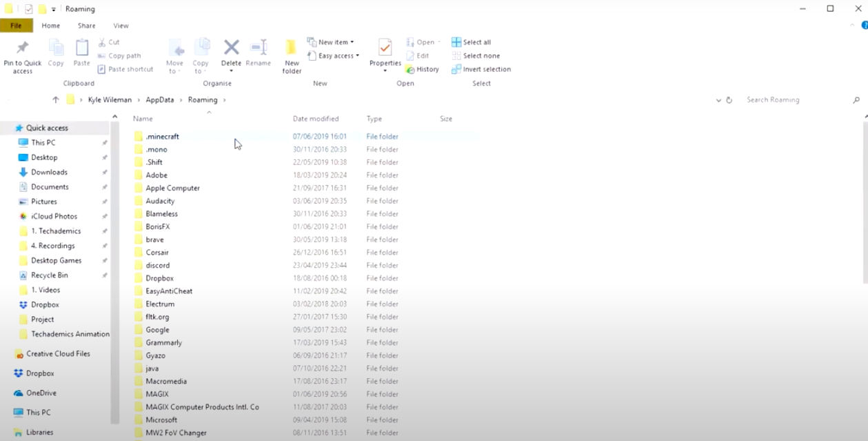The height and width of the screenshot is (441, 868).
Task: Open the Easy access dropdown
Action: coord(333,56)
